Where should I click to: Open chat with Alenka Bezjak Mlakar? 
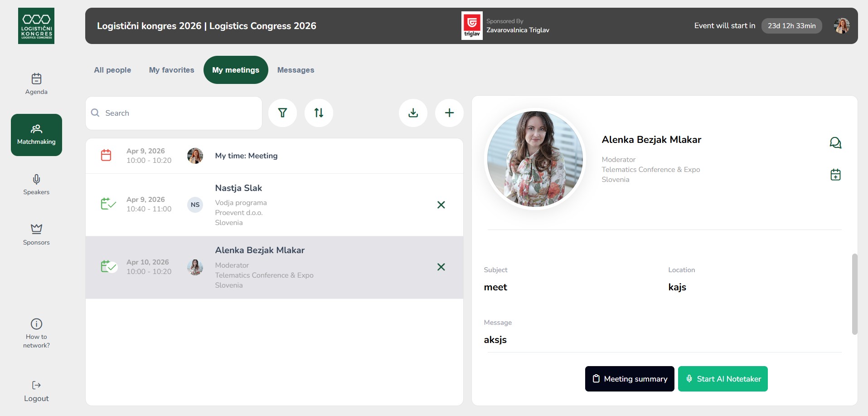[x=835, y=143]
